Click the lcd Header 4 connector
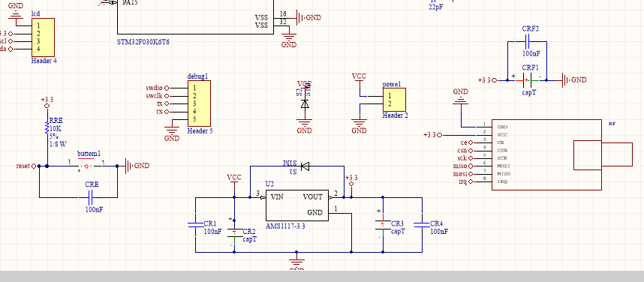Screen dimensions: 644x282 pyautogui.click(x=43, y=37)
